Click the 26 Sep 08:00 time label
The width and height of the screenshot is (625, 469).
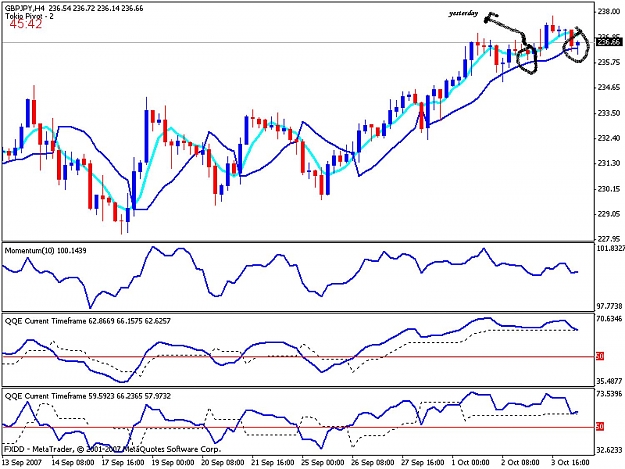pyautogui.click(x=373, y=463)
